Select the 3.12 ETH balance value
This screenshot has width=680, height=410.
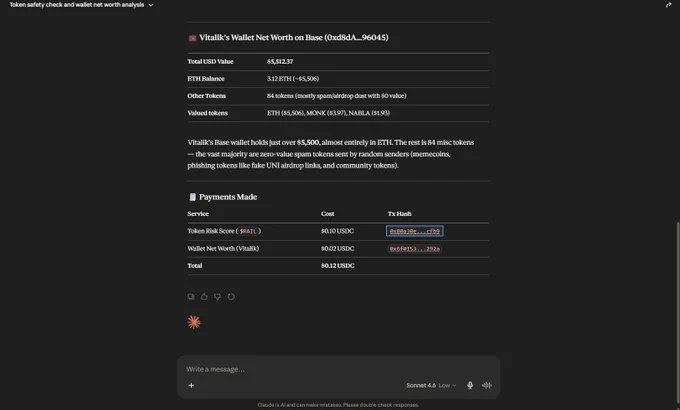(293, 79)
